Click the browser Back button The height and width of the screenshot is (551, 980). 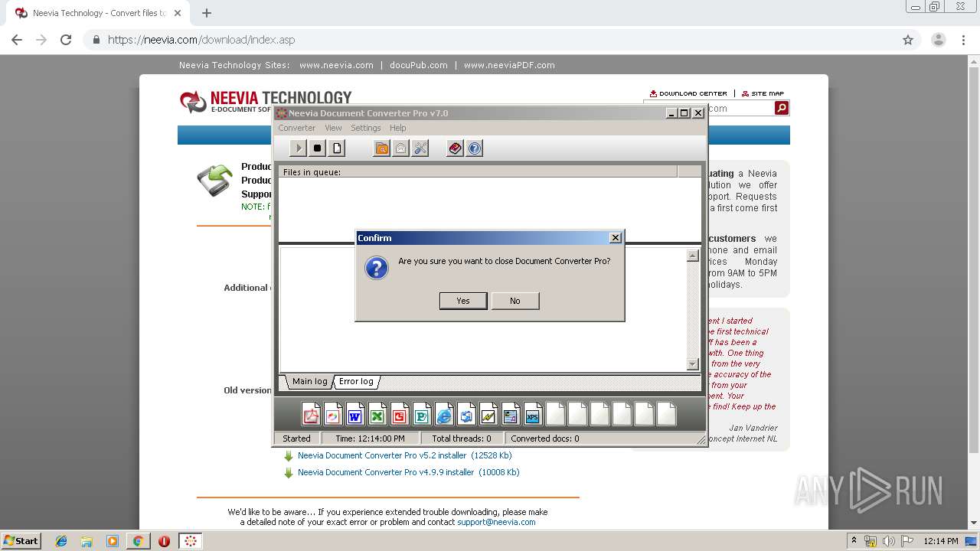click(x=17, y=40)
